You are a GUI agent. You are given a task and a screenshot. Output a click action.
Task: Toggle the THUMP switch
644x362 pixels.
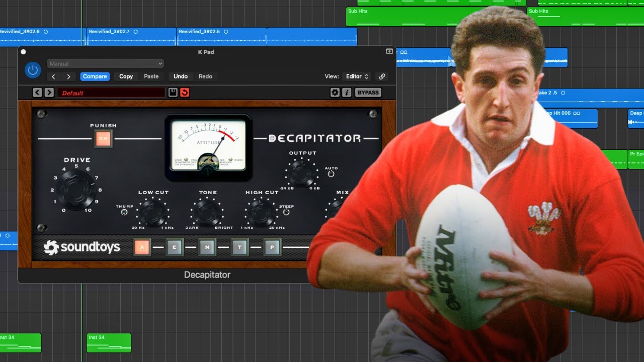tap(124, 213)
